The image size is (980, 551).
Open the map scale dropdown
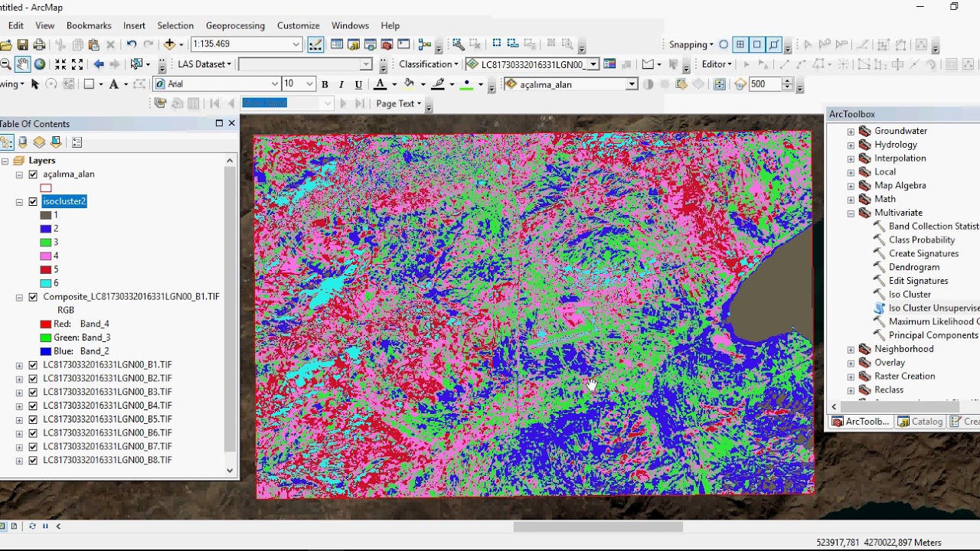click(296, 44)
